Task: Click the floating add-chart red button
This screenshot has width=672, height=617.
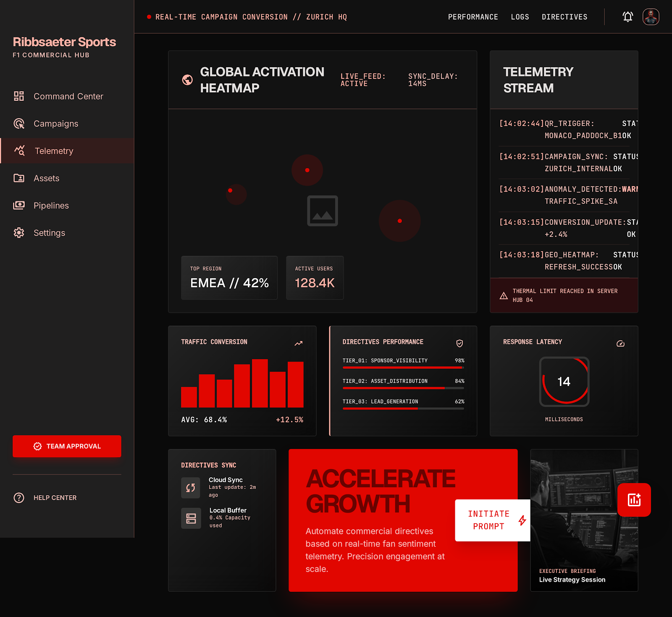Action: pyautogui.click(x=634, y=500)
